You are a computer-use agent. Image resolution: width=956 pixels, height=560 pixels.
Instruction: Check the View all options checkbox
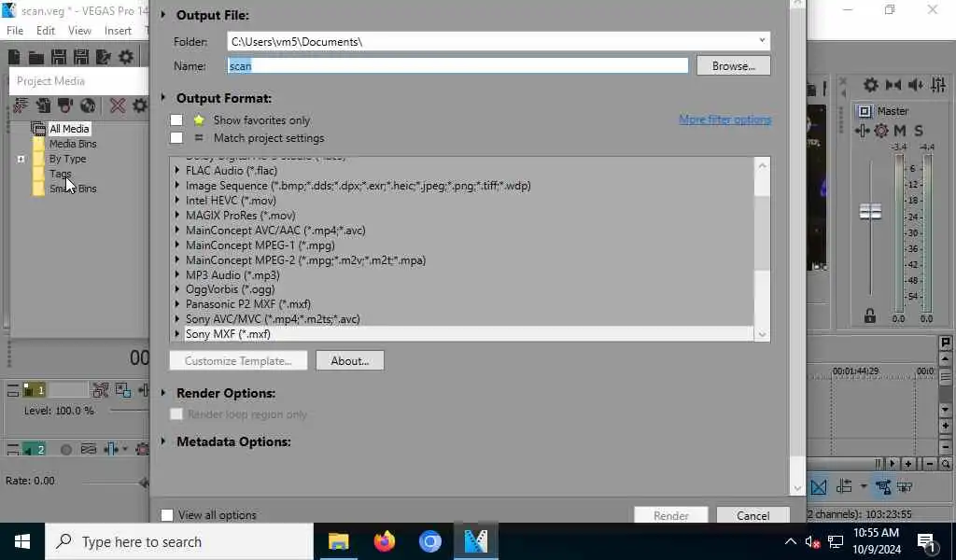coord(166,515)
